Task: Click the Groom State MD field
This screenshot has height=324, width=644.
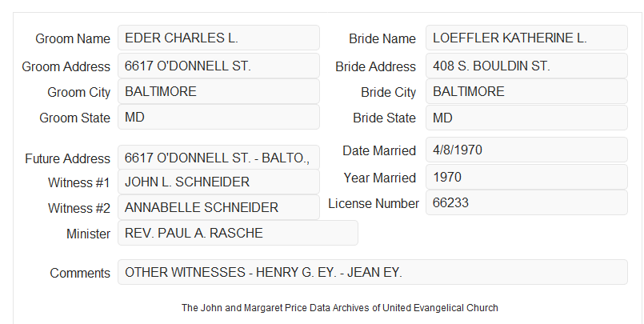Action: point(218,117)
